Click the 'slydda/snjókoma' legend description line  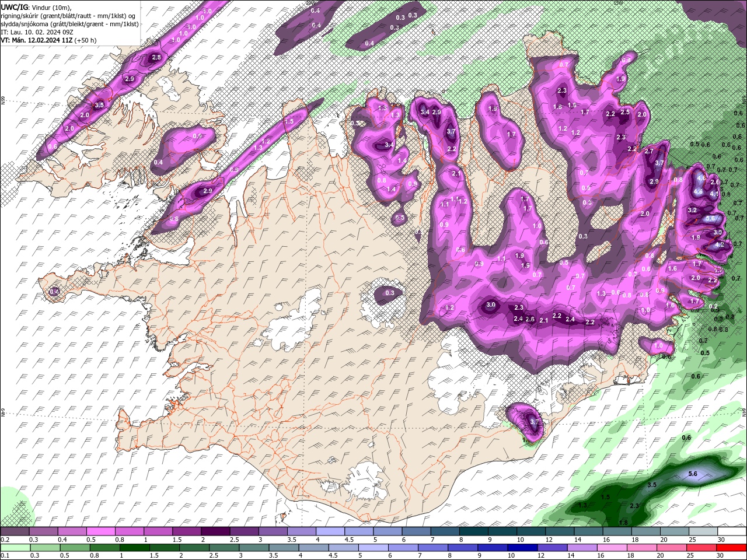[69, 23]
